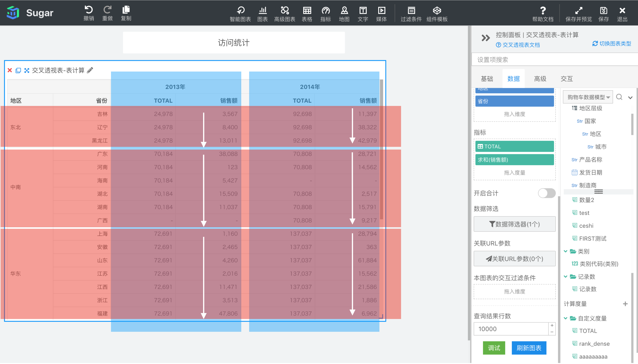The height and width of the screenshot is (364, 638).
Task: Delete the chart with red X icon
Action: (10, 70)
